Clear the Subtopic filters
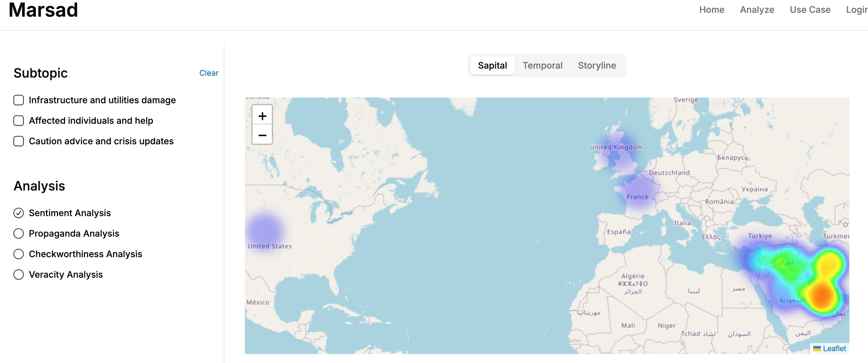868x363 pixels. coord(209,73)
